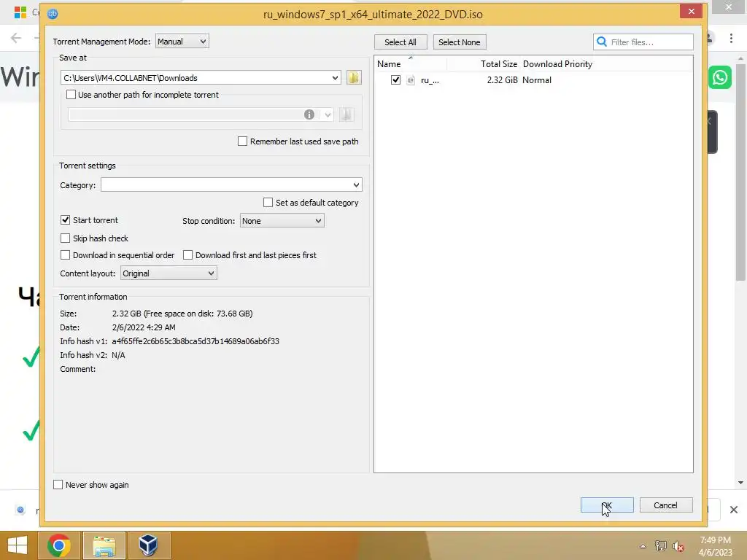This screenshot has height=560, width=747.
Task: Click the qBittorrent icon in the dialog title bar
Action: [53, 14]
